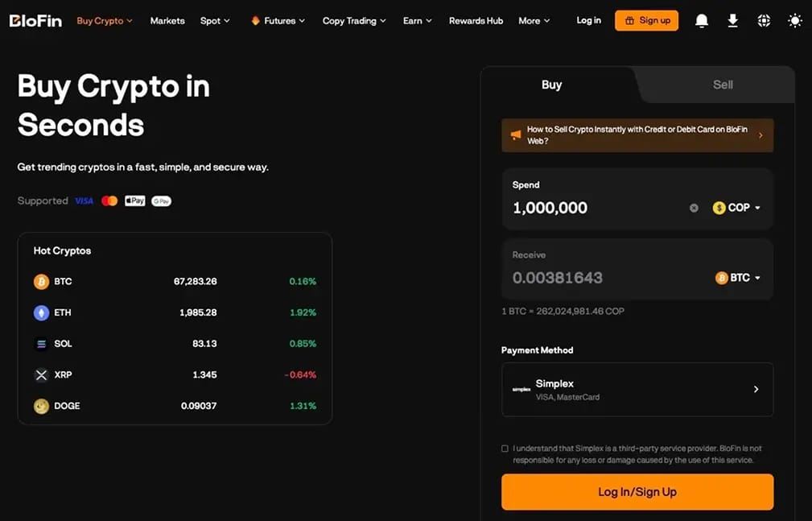Switch to the Sell tab
This screenshot has height=521, width=812.
tap(723, 85)
